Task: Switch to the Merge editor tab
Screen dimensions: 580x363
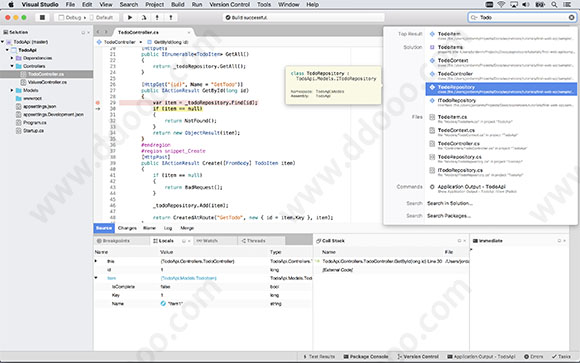Action: (x=187, y=228)
